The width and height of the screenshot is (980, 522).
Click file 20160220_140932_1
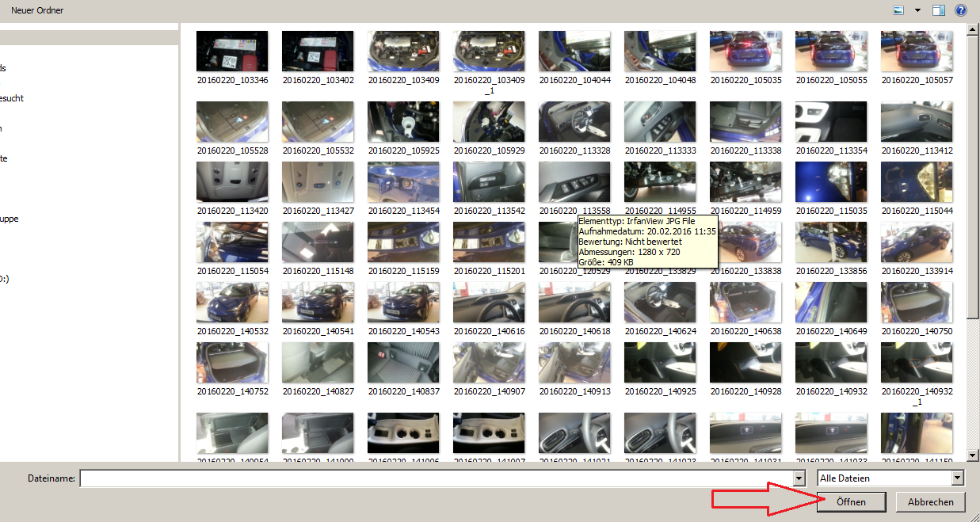[x=917, y=362]
